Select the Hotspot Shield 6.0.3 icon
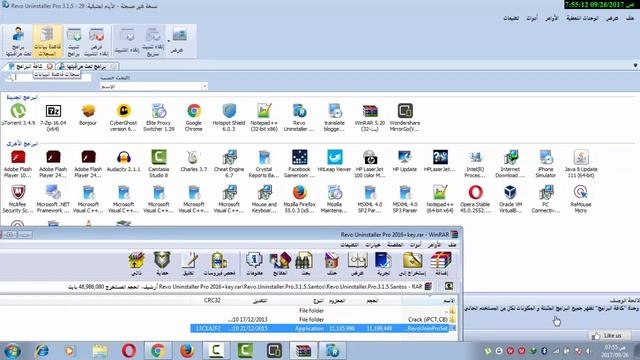The height and width of the screenshot is (360, 640). click(229, 118)
